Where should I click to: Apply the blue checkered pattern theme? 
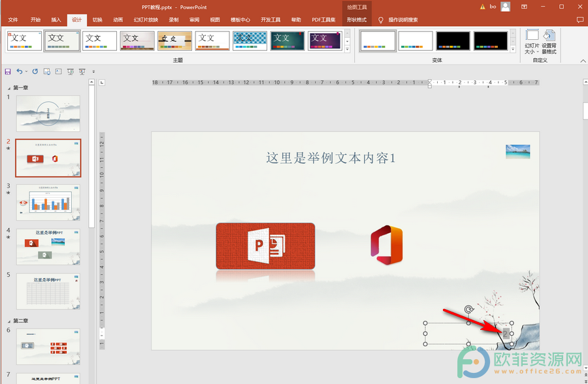click(x=250, y=41)
